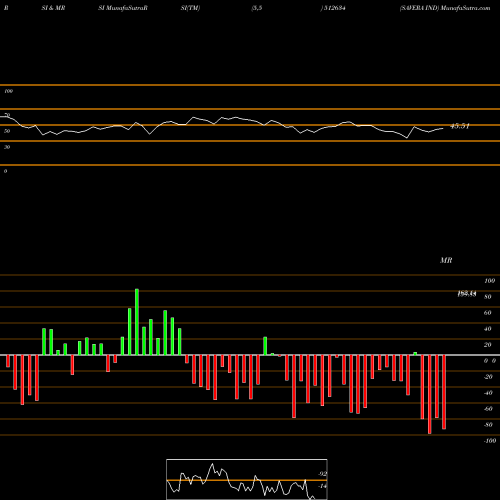Click the RSI axis label 30

pos(7,147)
